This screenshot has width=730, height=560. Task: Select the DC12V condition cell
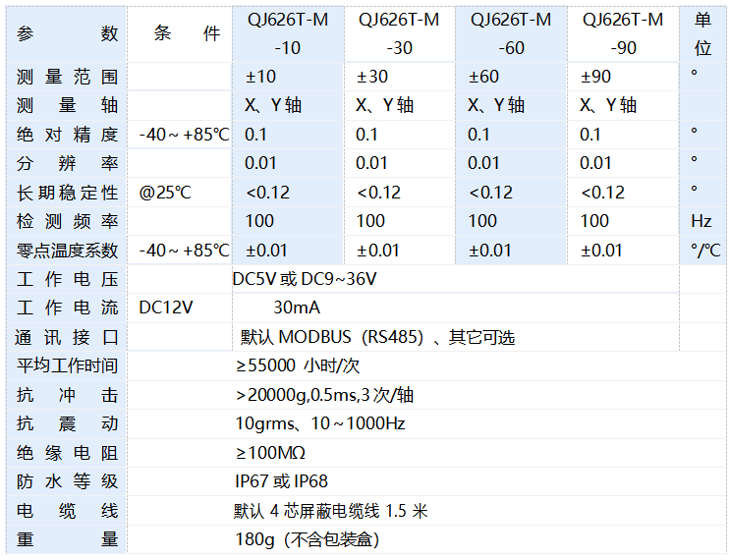[x=166, y=308]
